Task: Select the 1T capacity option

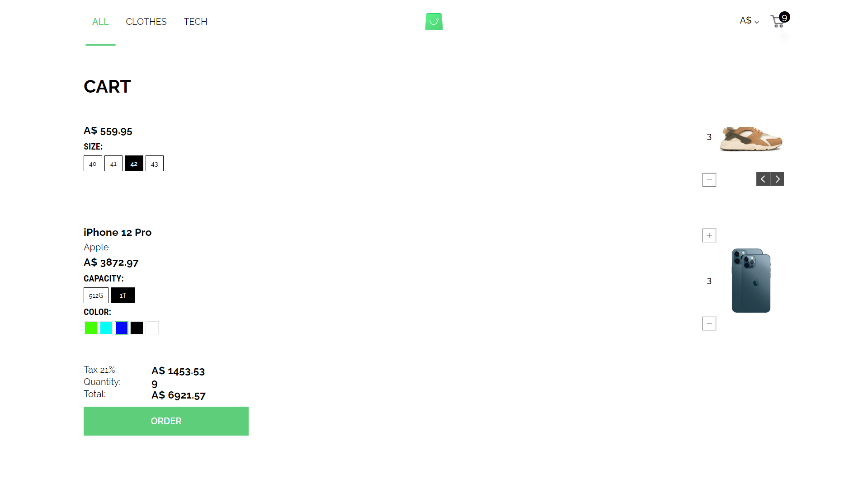Action: (123, 295)
